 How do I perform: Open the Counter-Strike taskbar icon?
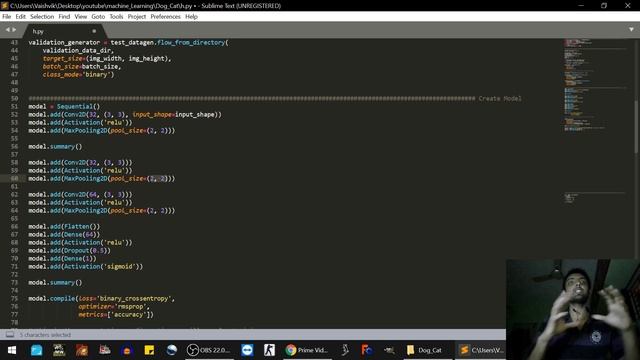[x=269, y=350]
